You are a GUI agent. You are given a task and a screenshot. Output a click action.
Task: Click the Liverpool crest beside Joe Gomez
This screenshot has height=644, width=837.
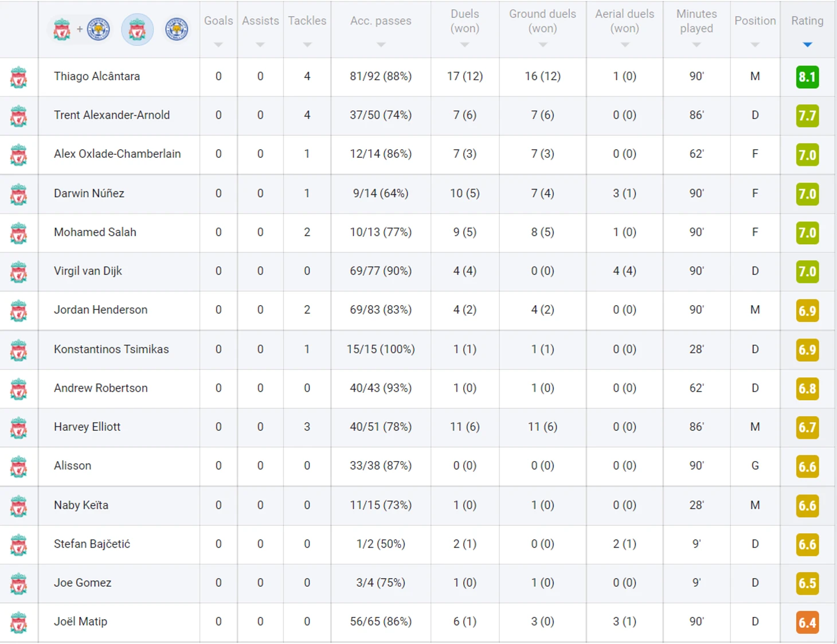[19, 584]
